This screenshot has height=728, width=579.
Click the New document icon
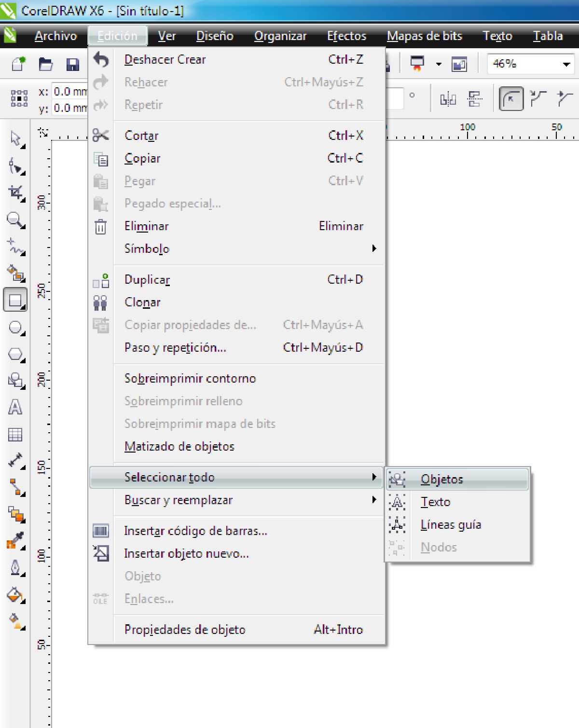click(18, 64)
